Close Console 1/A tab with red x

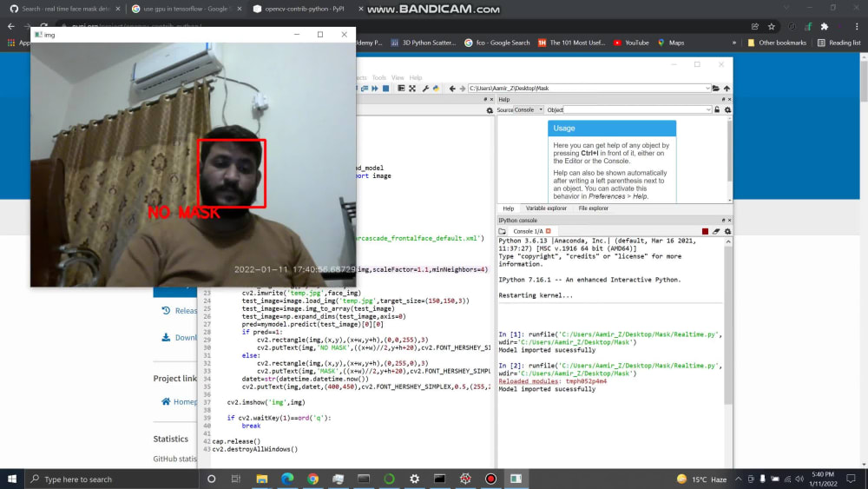pos(549,231)
